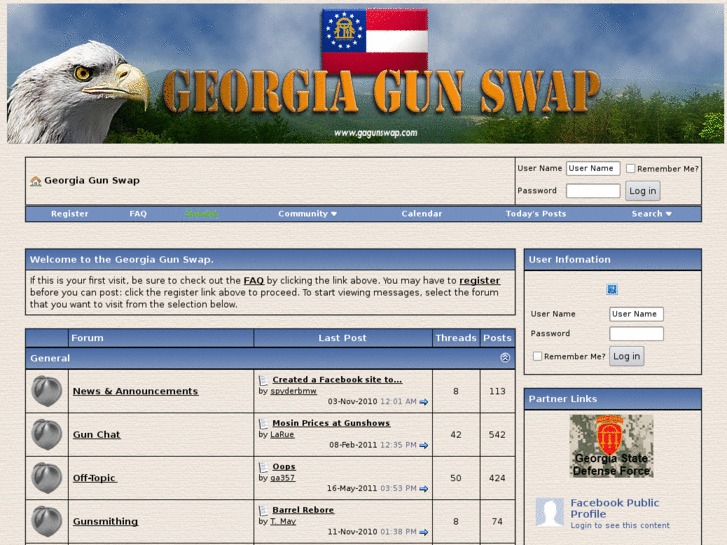727x545 pixels.
Task: Click the Gun Chat forum peach icon
Action: click(x=47, y=435)
